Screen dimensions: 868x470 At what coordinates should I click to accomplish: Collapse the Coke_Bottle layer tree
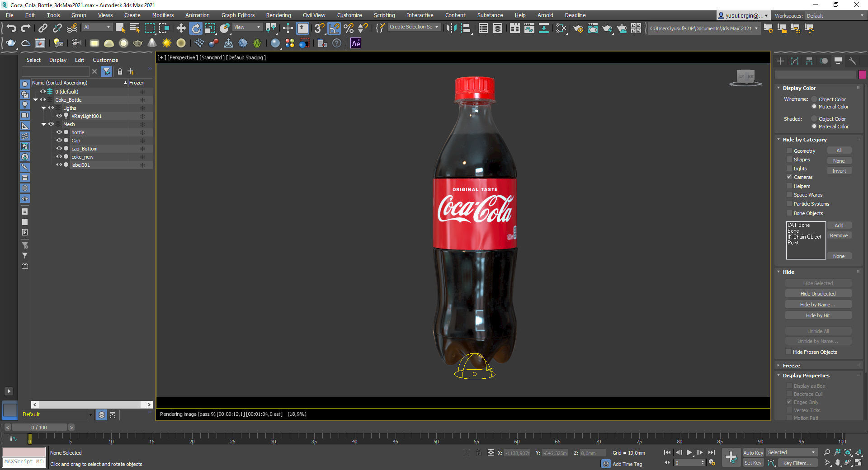click(x=35, y=100)
